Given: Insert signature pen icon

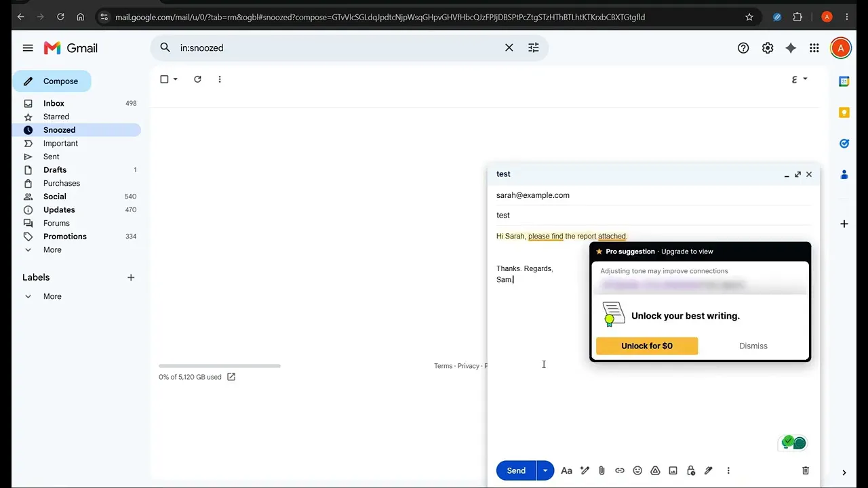Looking at the screenshot, I should click(709, 470).
